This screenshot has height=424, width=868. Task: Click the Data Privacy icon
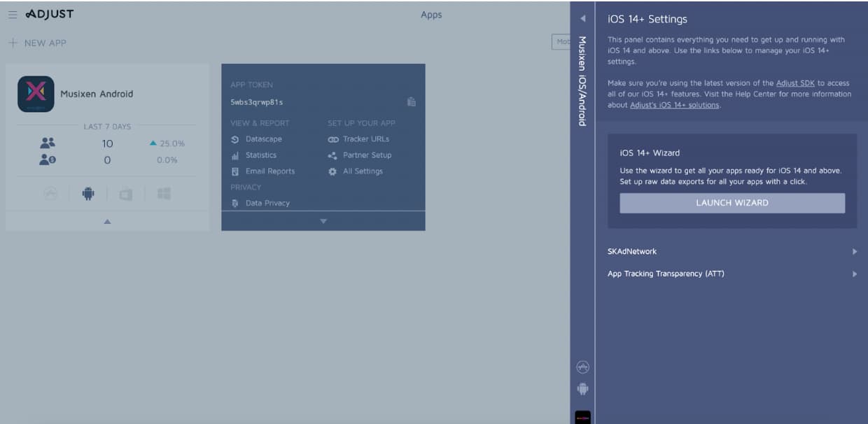click(x=235, y=204)
